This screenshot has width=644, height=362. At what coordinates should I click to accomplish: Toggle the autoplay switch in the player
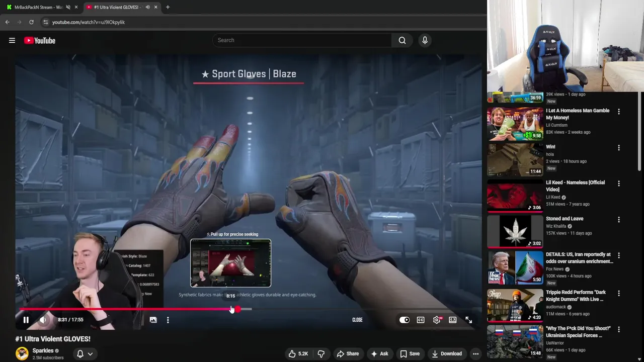405,320
